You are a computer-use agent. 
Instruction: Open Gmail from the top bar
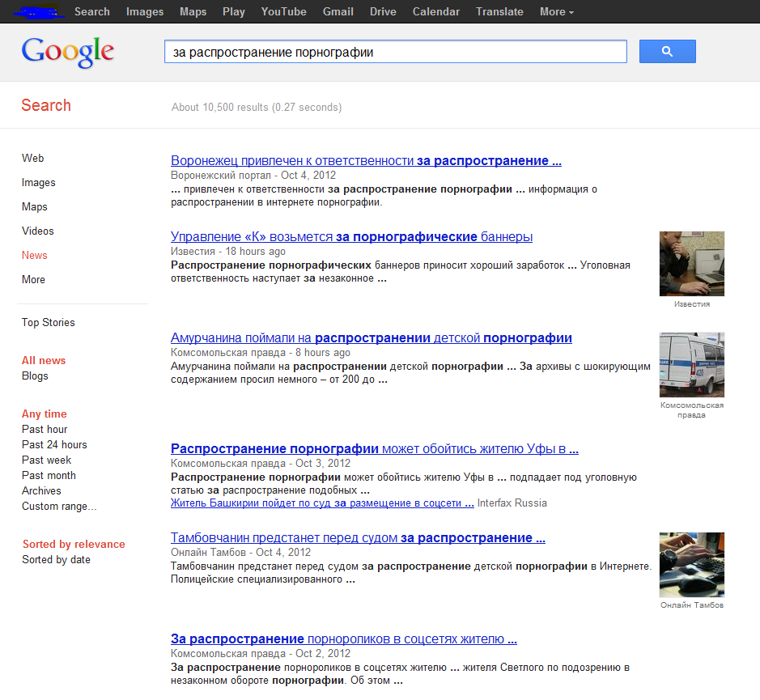(x=338, y=11)
